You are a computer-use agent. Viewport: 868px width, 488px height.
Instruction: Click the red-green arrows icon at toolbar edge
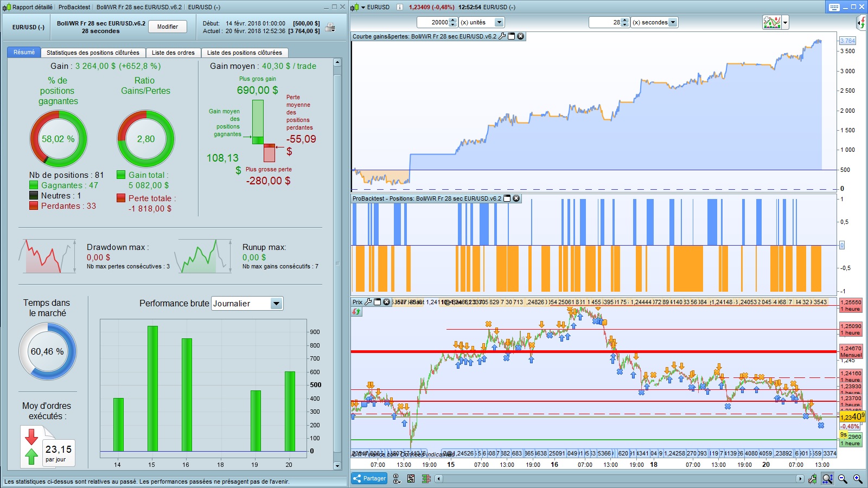[x=861, y=23]
